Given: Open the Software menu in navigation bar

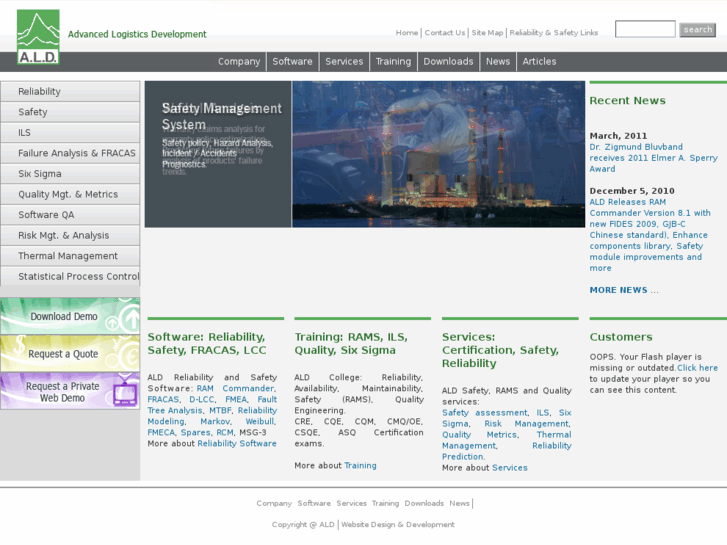Looking at the screenshot, I should pyautogui.click(x=292, y=62).
